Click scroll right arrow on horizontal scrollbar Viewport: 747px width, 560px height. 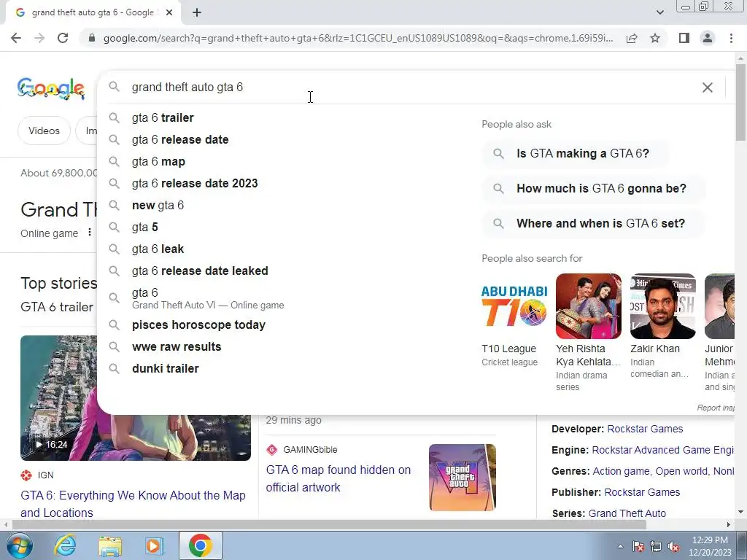point(729,525)
